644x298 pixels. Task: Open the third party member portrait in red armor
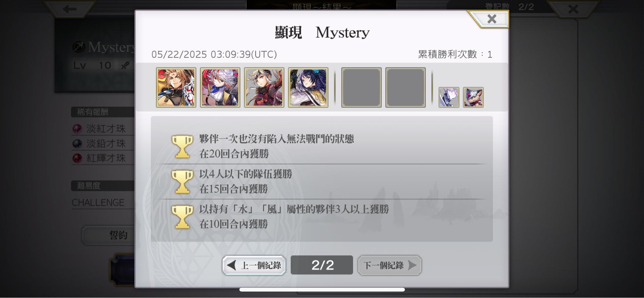[x=264, y=88]
